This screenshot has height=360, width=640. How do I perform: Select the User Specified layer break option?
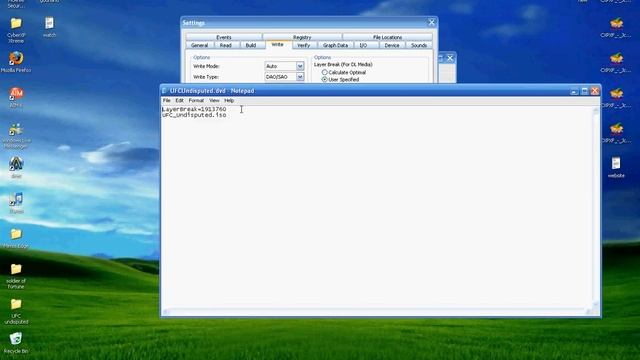324,80
